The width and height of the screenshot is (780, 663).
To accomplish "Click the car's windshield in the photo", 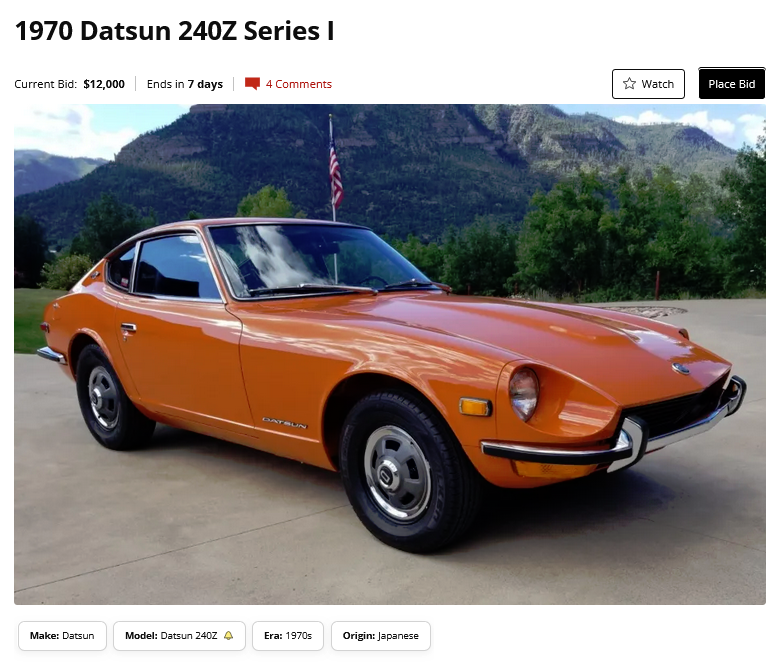I will (318, 259).
